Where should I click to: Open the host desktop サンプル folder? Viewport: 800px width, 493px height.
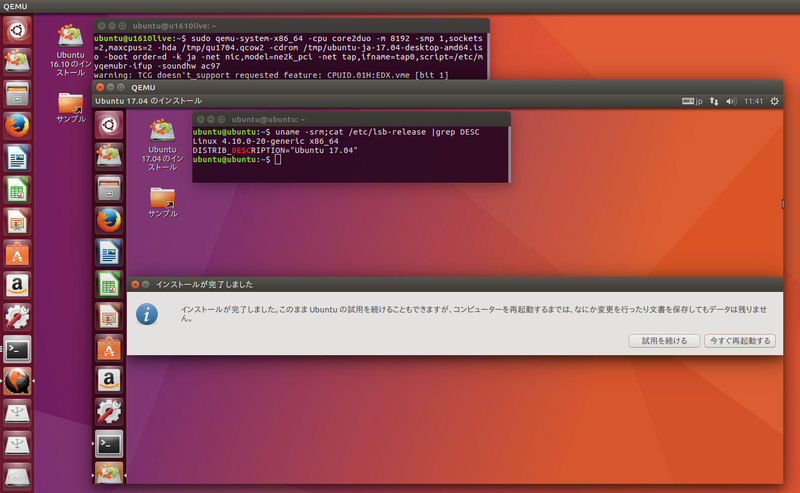coord(70,107)
